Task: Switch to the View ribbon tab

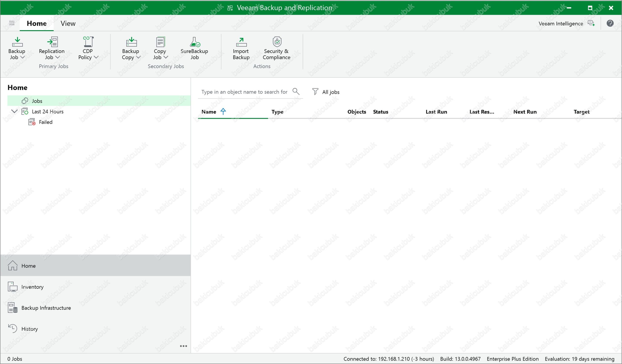Action: [68, 23]
